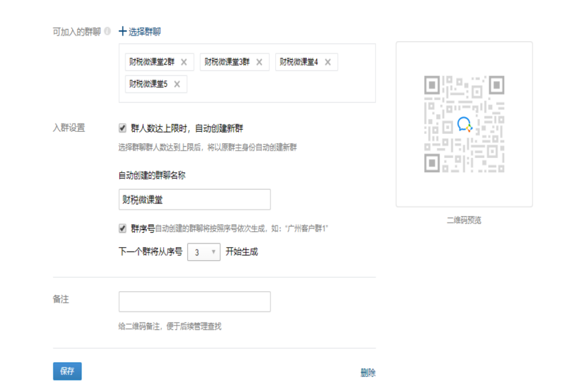Select the 财税微课堂5 tag label
This screenshot has height=392, width=582.
click(x=148, y=84)
